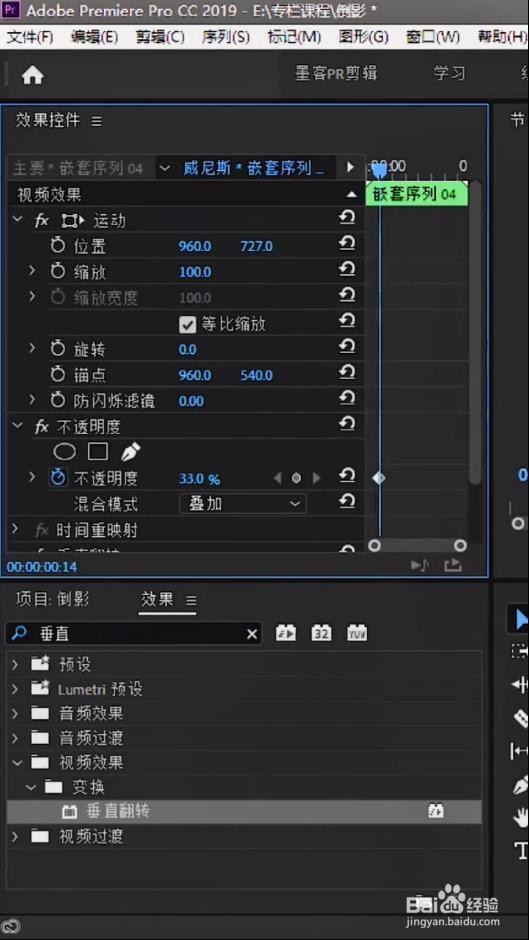Create a 4-point polygon mask
Image resolution: width=529 pixels, height=940 pixels.
pyautogui.click(x=98, y=451)
